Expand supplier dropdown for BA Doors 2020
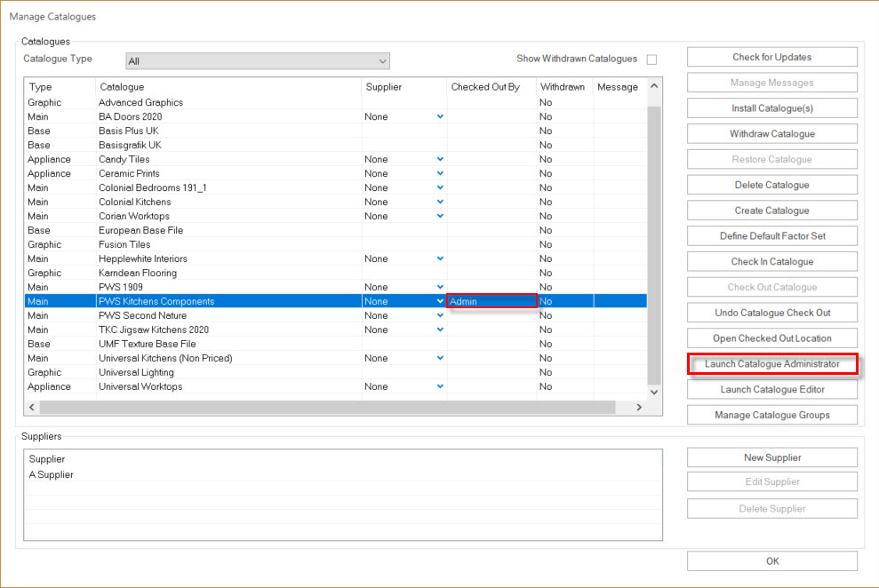 [x=440, y=116]
